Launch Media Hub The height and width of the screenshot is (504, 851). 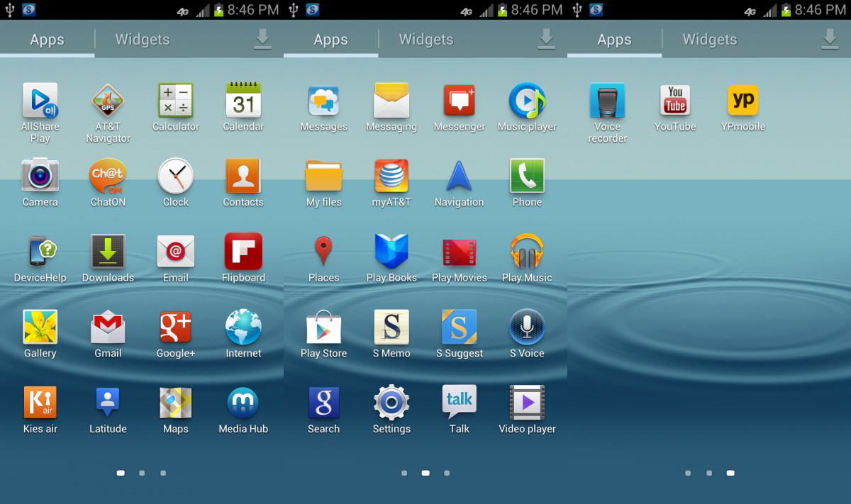pyautogui.click(x=243, y=403)
